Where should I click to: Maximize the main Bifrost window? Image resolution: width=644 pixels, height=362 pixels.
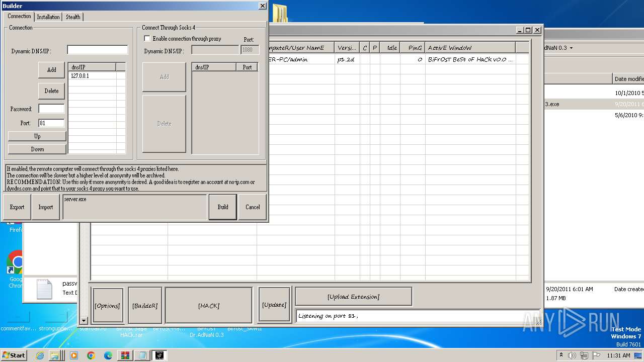point(528,30)
